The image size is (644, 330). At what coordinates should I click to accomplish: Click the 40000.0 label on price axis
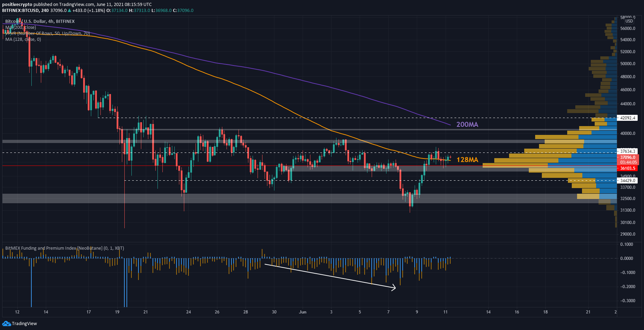pyautogui.click(x=628, y=133)
